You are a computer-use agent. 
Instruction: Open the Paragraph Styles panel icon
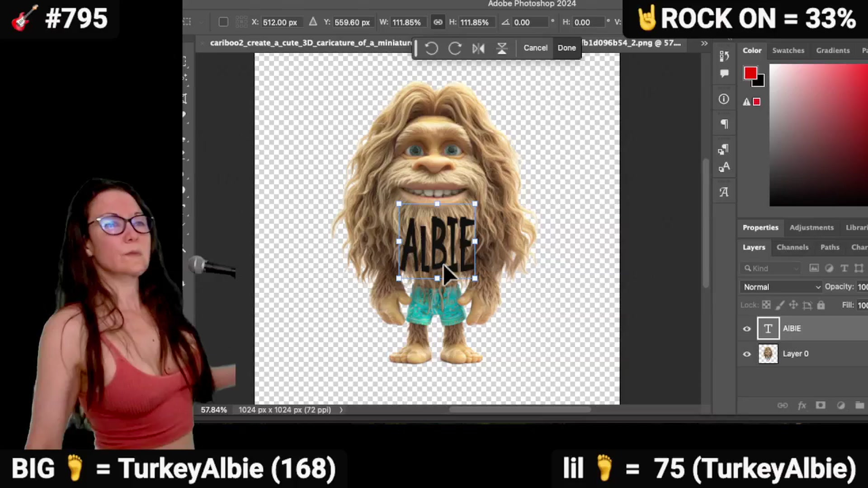(x=724, y=149)
